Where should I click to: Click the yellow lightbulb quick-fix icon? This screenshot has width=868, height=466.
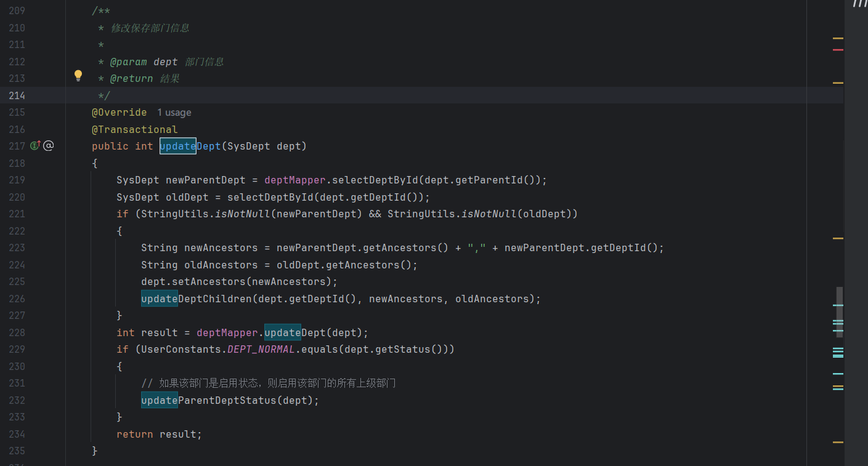click(x=78, y=76)
